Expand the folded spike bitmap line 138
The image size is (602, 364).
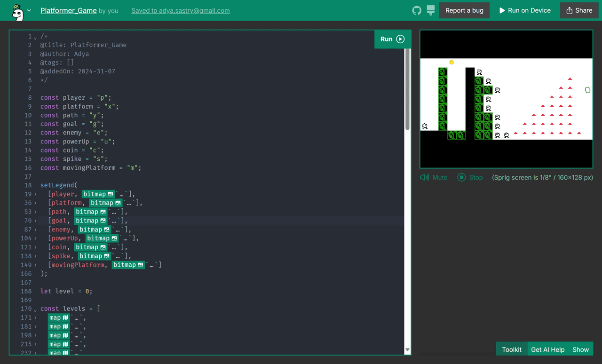(x=35, y=256)
